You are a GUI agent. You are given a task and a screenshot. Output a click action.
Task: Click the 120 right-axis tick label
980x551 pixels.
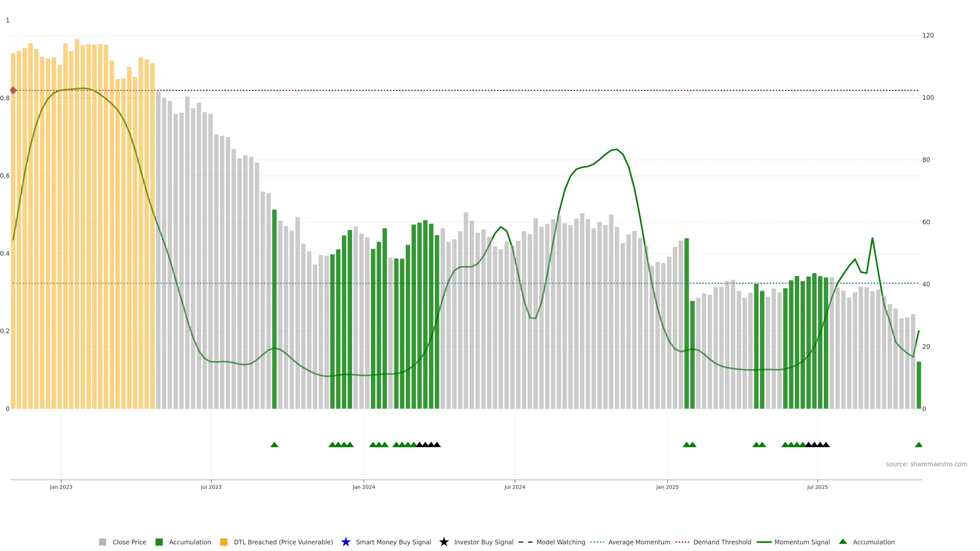928,35
